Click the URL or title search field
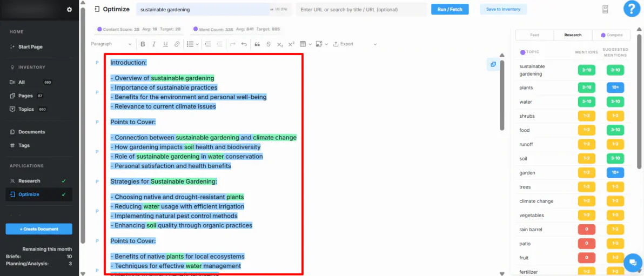 pos(361,9)
